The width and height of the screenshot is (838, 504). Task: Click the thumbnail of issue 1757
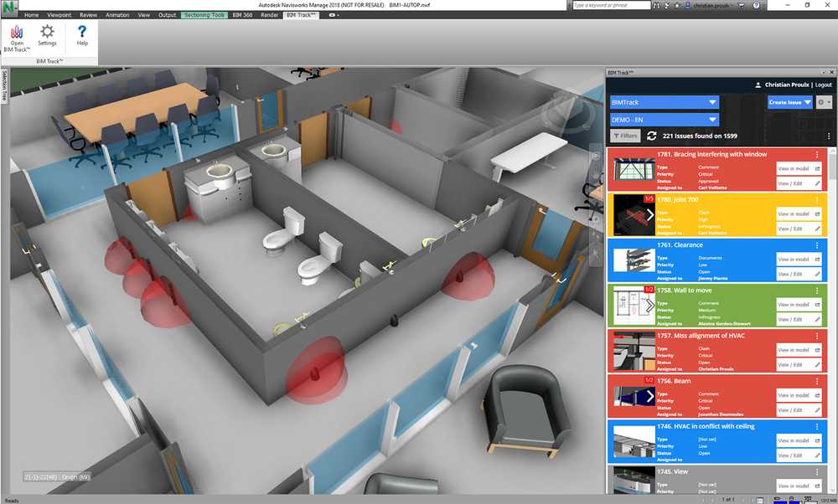pos(634,352)
